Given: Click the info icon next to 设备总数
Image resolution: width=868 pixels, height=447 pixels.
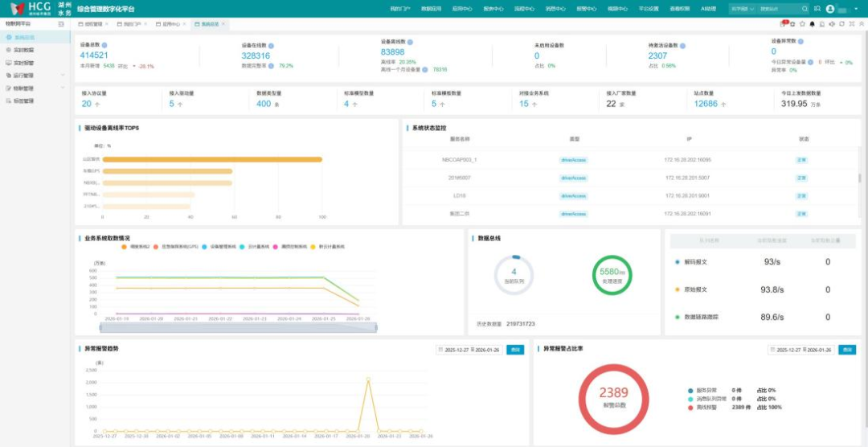Looking at the screenshot, I should pos(104,46).
